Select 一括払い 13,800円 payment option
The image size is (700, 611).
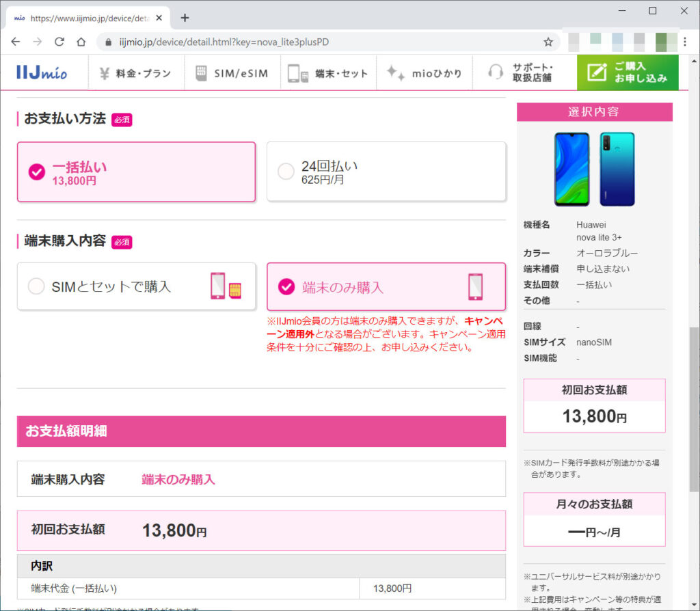(136, 172)
